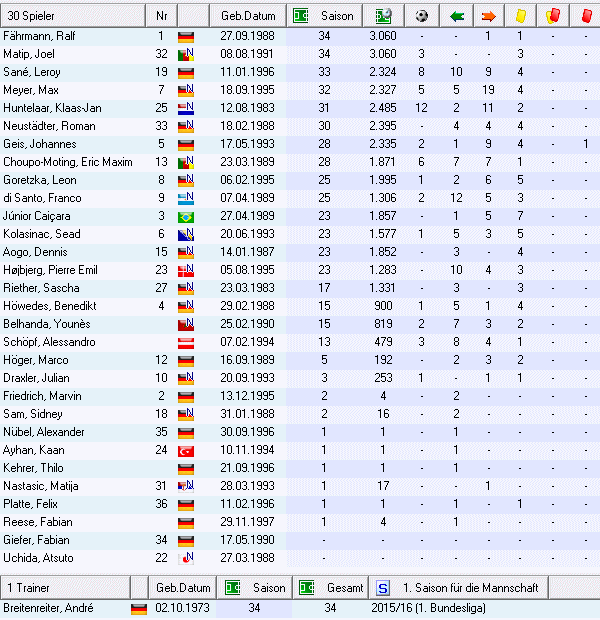Viewport: 600px width, 620px height.
Task: Click minutes value 1.871 for Choupo-Moting
Action: click(382, 162)
